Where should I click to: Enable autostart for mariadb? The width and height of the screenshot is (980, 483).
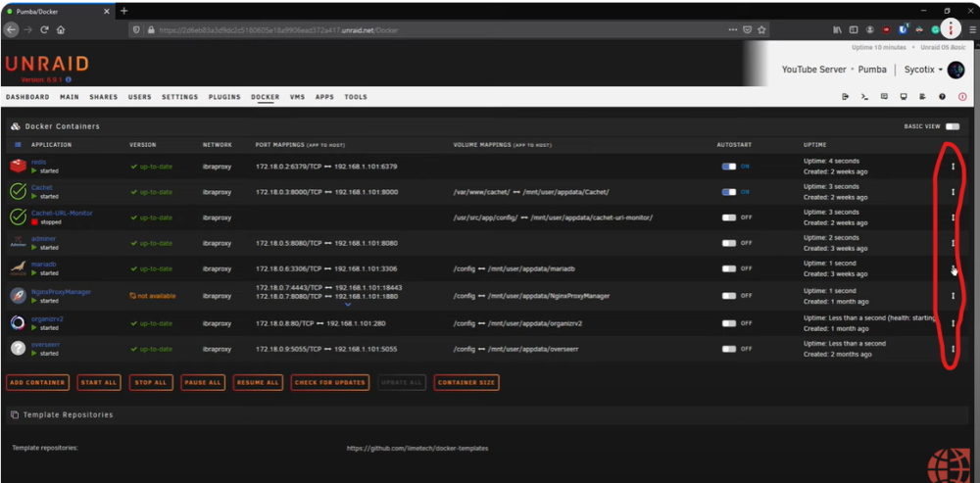point(729,268)
